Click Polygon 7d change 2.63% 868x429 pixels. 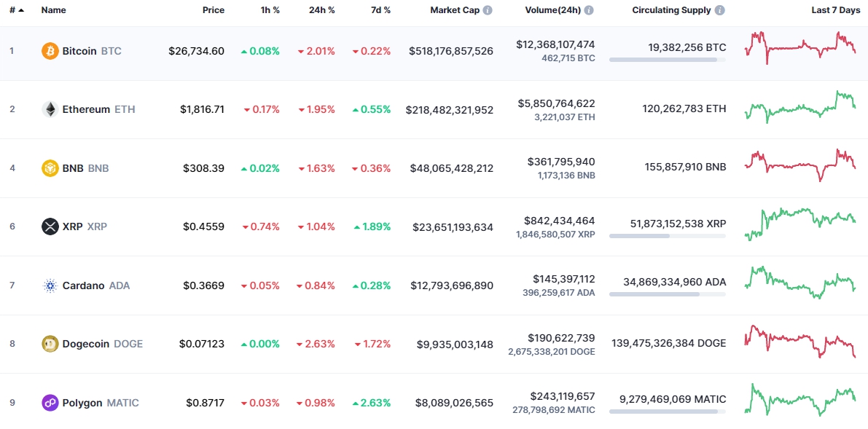(372, 403)
